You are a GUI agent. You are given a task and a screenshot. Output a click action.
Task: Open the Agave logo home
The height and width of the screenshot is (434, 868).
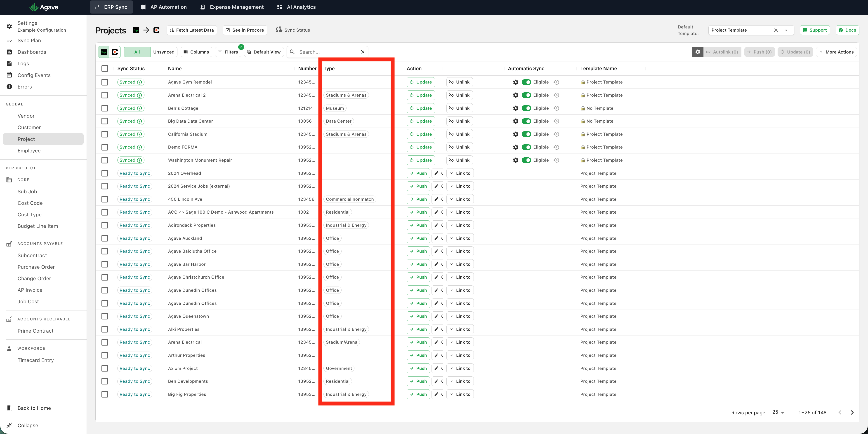tap(43, 7)
